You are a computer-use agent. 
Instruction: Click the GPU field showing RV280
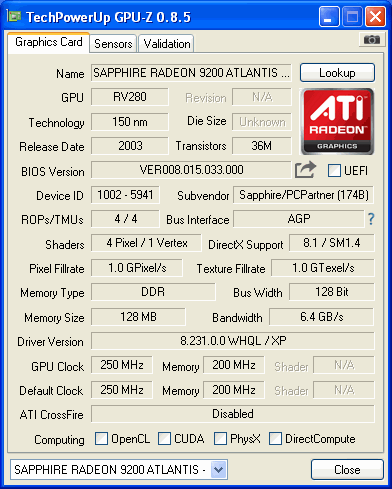pyautogui.click(x=130, y=97)
